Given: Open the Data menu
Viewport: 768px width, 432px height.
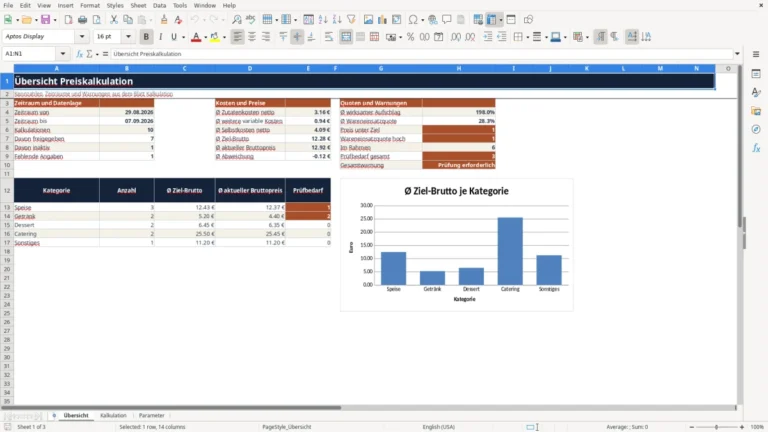Looking at the screenshot, I should click(x=160, y=5).
